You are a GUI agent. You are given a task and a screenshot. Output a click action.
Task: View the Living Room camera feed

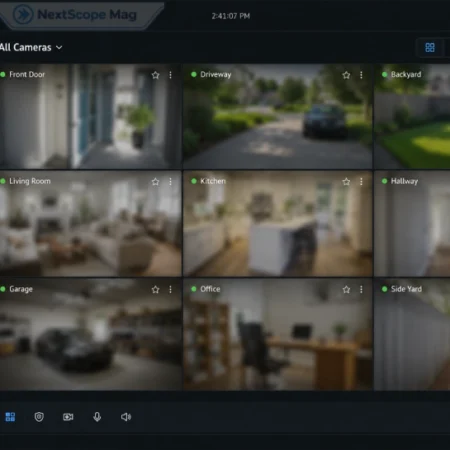(90, 224)
